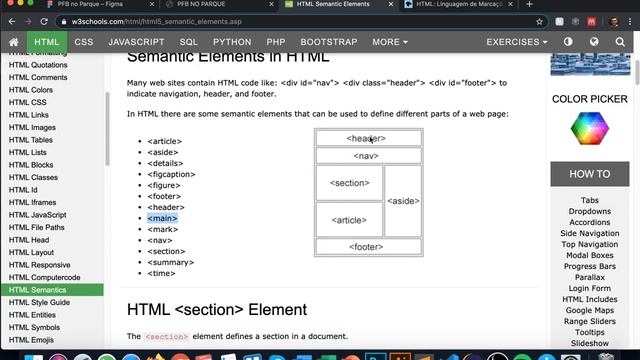Open HTML Blocks in sidebar
This screenshot has height=360, width=640.
click(x=31, y=165)
